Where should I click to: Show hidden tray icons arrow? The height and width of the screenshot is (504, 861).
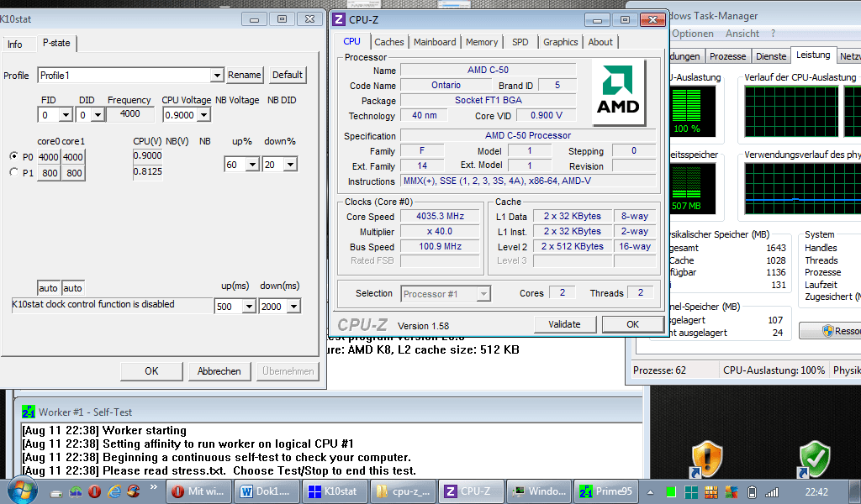click(650, 492)
